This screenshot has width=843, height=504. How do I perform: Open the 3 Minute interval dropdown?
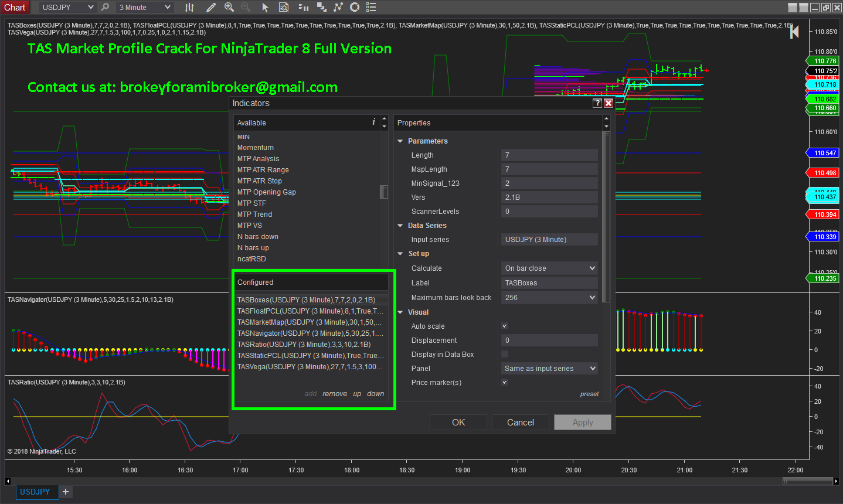point(145,7)
